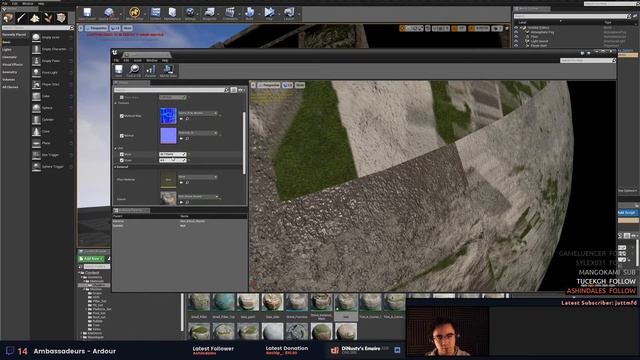Toggle the blue mask texture parameter checkbox

(x=122, y=116)
